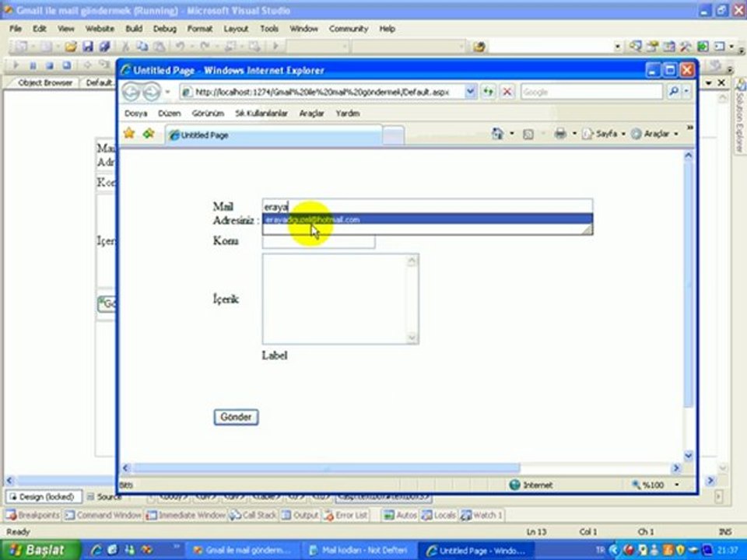
Task: Open the Immediate Window tab
Action: tap(186, 515)
